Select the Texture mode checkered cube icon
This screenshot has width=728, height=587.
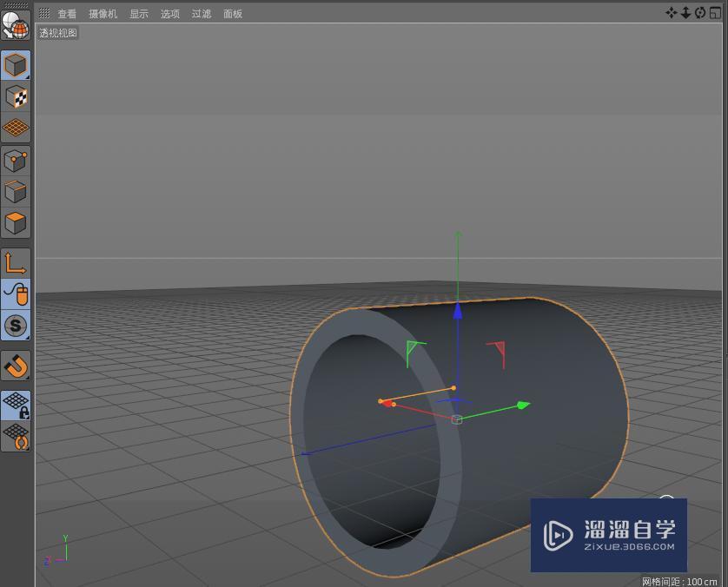(x=16, y=96)
